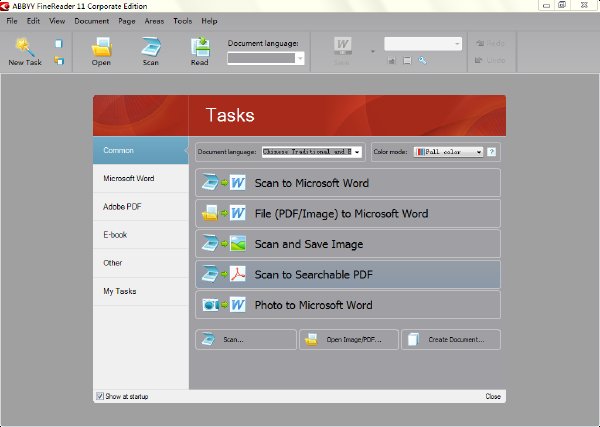600x427 pixels.
Task: Click the Scan toolbar icon
Action: coord(151,47)
